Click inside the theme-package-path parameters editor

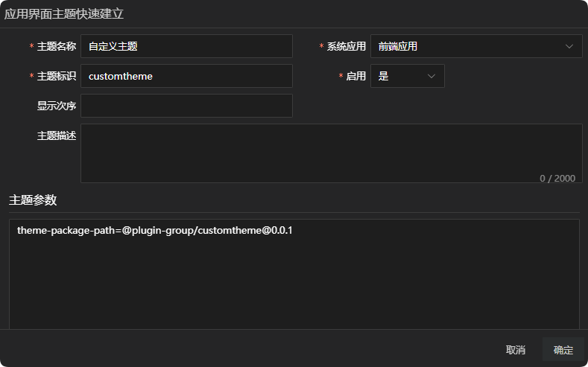click(294, 275)
